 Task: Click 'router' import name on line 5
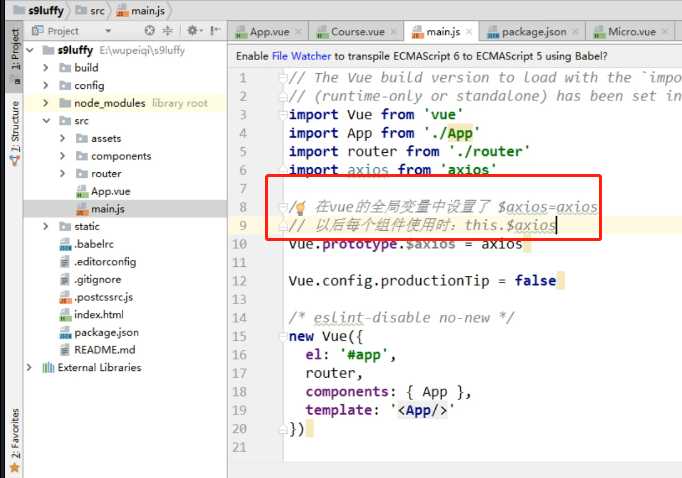click(372, 151)
